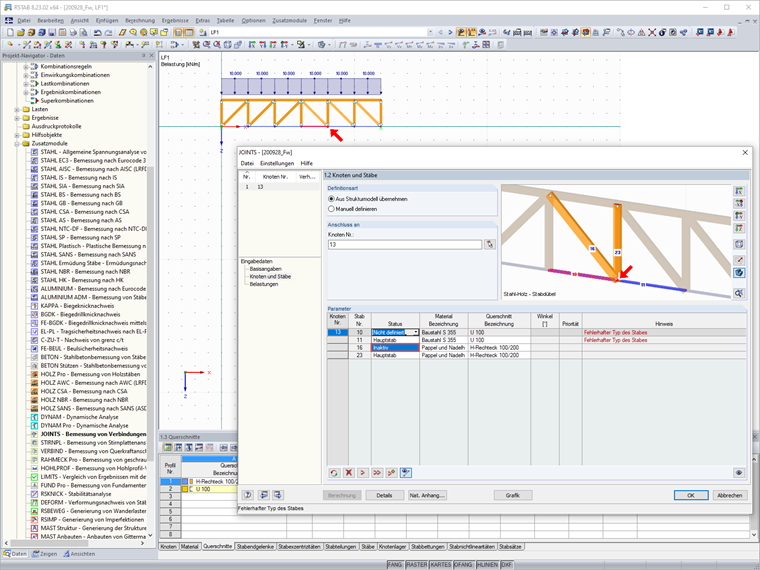Switch to the Stabendgelenke table tab
760x570 pixels.
tap(255, 547)
